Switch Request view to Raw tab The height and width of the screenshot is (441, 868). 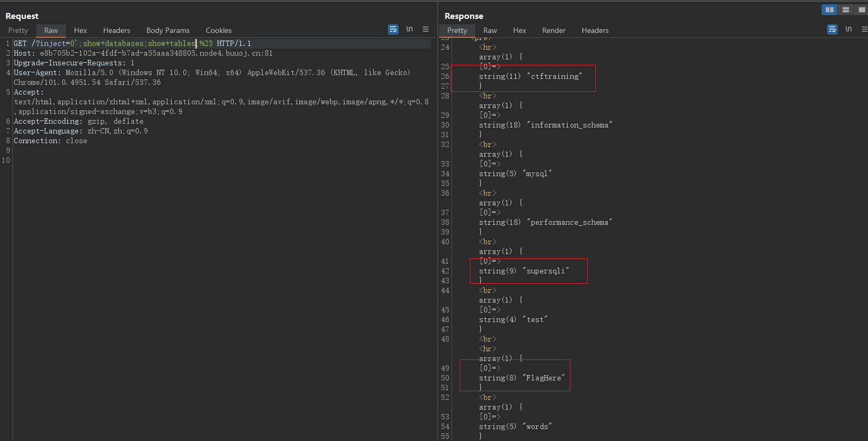click(x=51, y=30)
